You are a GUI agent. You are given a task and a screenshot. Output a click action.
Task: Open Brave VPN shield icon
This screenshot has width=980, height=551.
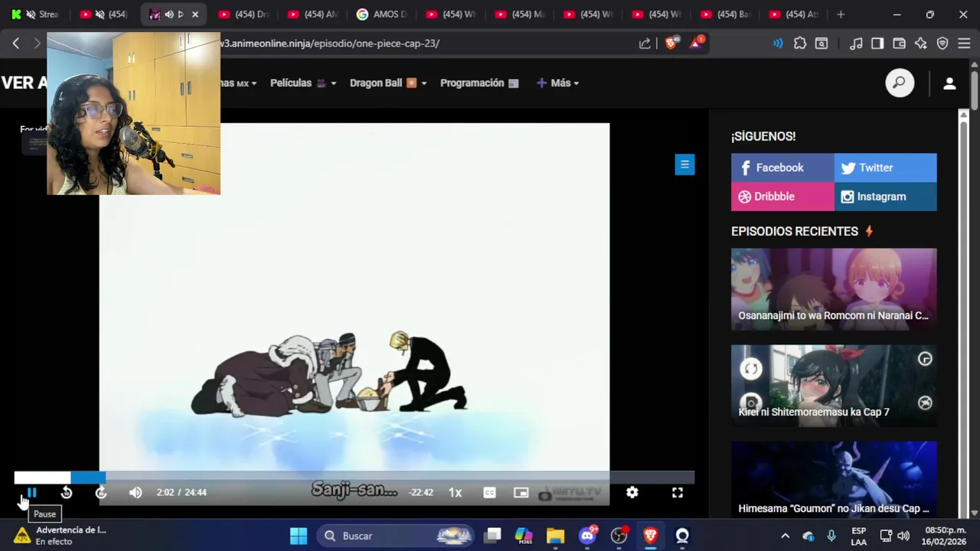[942, 44]
